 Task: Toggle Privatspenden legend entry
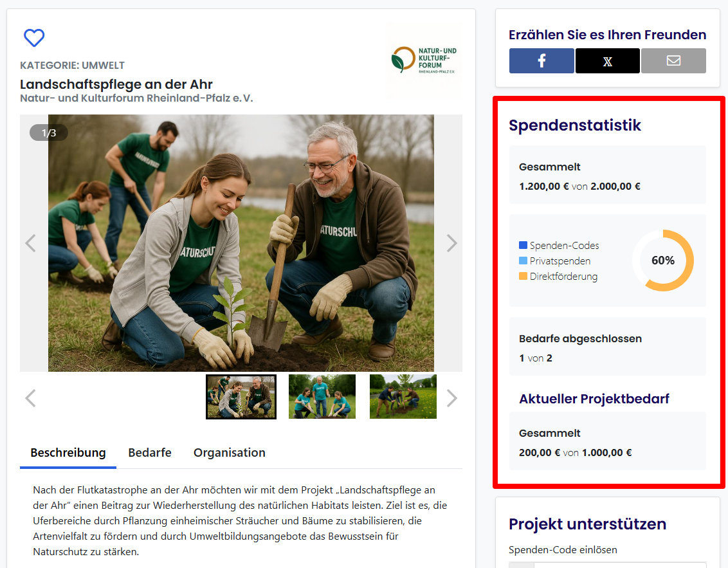[554, 261]
